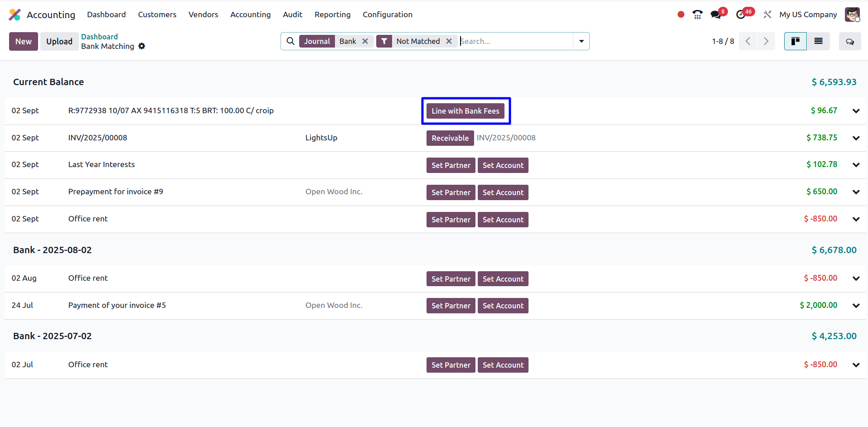Click the Line with Bank Fees button

465,111
